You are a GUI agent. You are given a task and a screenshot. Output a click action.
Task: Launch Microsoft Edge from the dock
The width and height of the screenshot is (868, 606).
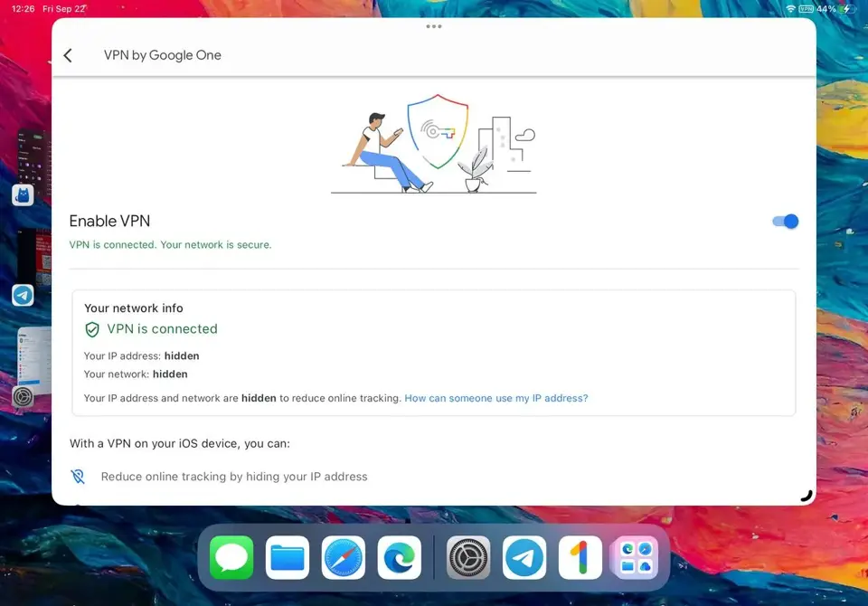(399, 557)
